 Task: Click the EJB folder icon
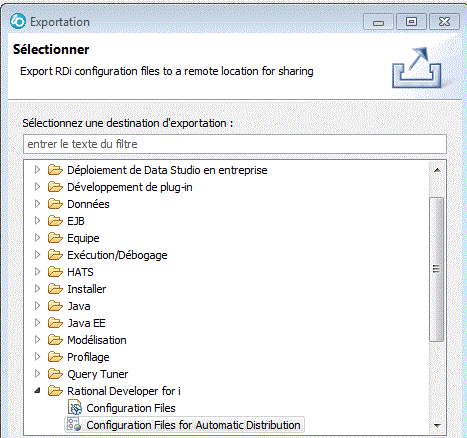click(x=55, y=221)
